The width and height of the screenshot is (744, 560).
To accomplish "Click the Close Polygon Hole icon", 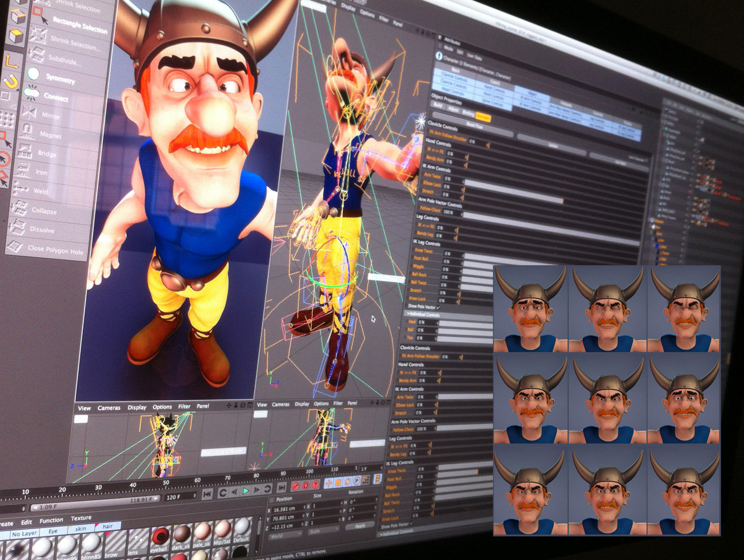I will click(x=14, y=247).
